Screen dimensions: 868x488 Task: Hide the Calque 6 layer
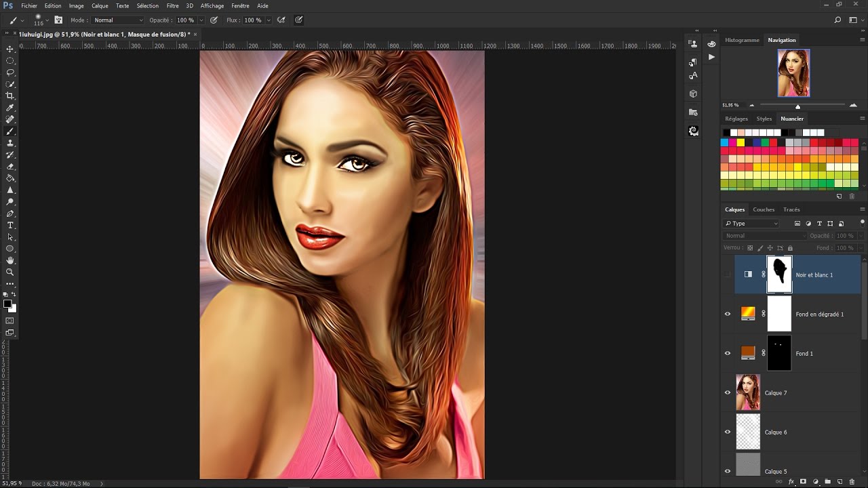(x=728, y=432)
